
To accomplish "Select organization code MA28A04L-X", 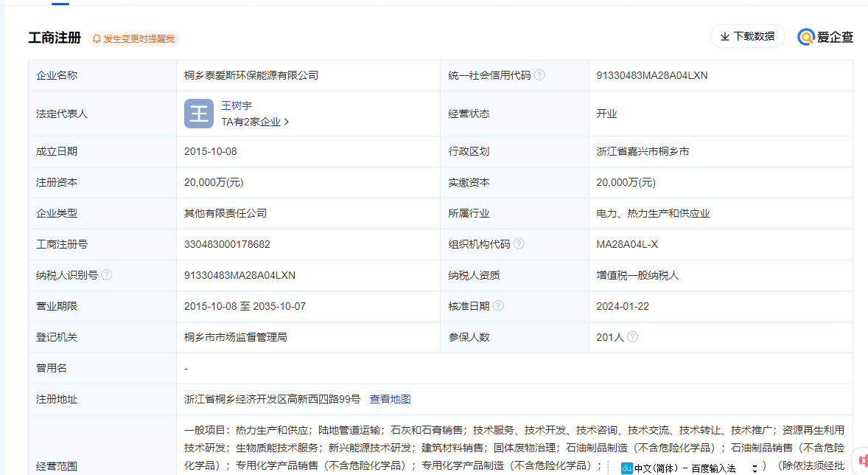I will pyautogui.click(x=626, y=244).
